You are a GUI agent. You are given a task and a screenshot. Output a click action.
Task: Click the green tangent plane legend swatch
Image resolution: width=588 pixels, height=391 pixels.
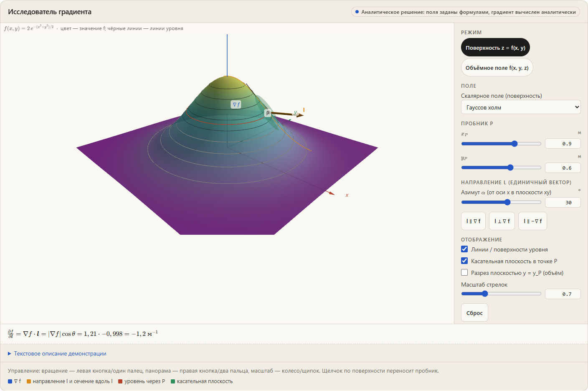tap(173, 381)
